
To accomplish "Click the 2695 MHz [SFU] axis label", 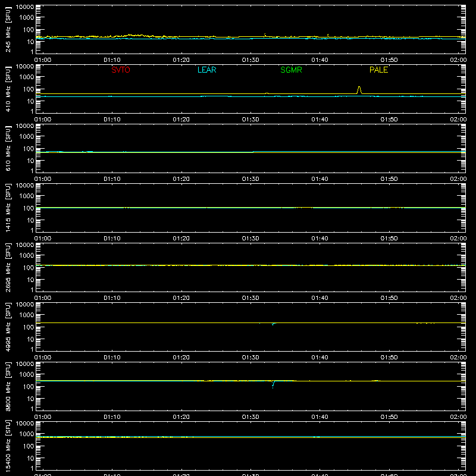I will pos(8,267).
